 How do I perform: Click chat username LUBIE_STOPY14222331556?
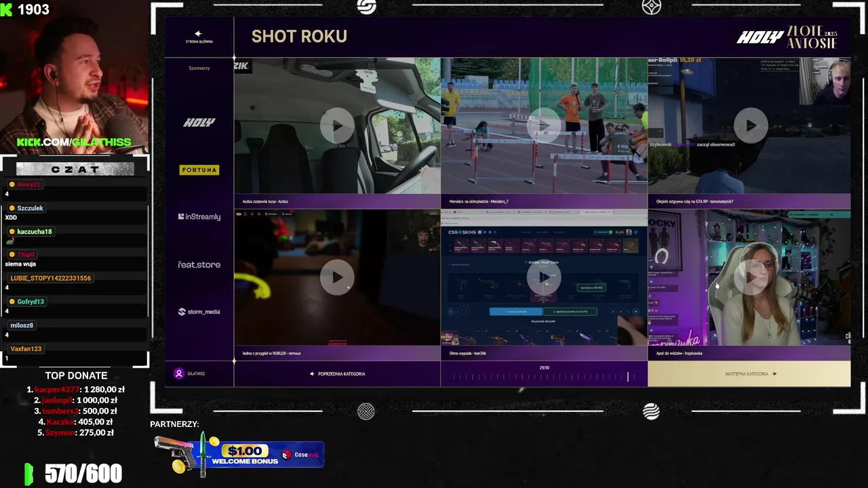[50, 279]
